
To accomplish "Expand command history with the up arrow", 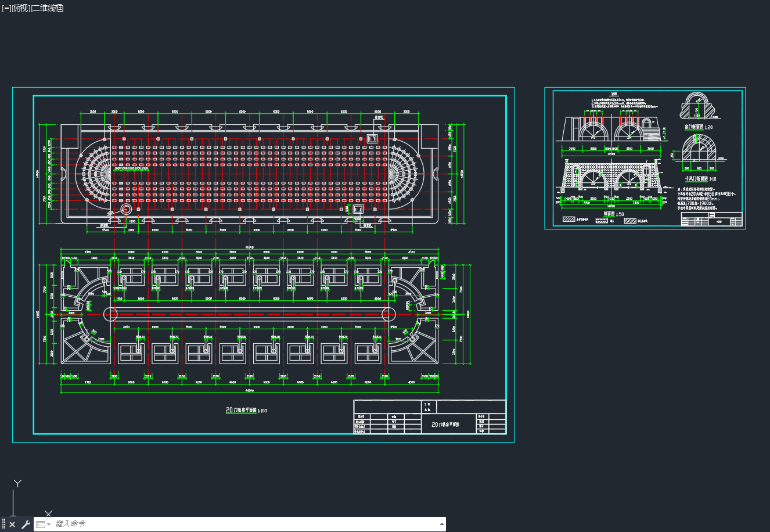I will click(441, 524).
